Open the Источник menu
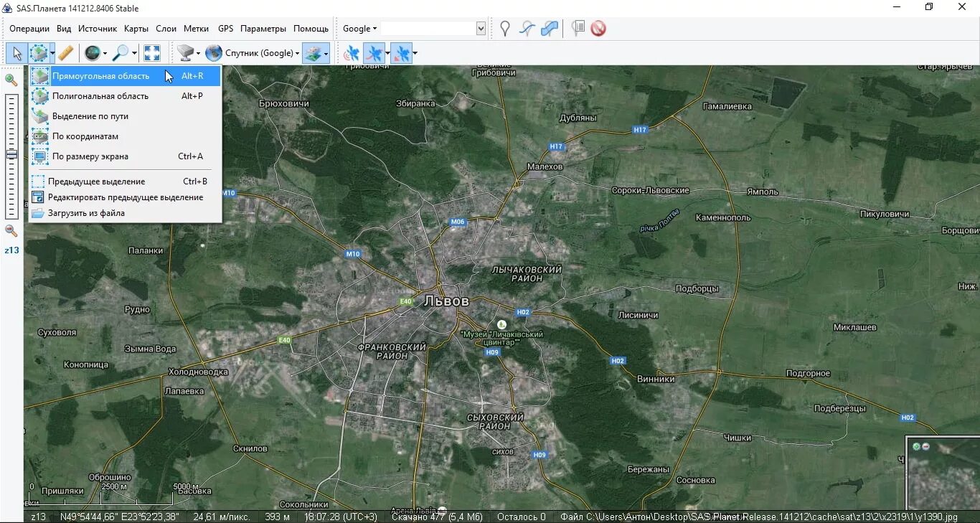 (x=98, y=29)
